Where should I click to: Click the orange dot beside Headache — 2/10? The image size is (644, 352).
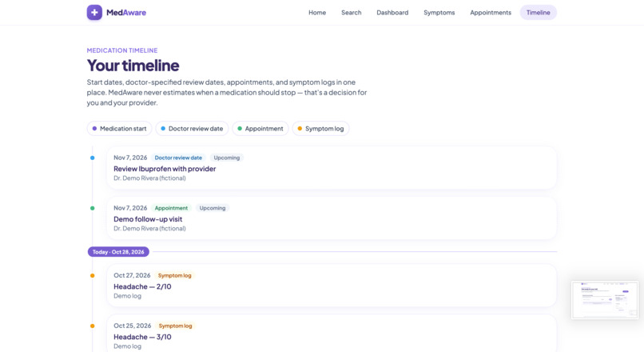click(x=93, y=275)
